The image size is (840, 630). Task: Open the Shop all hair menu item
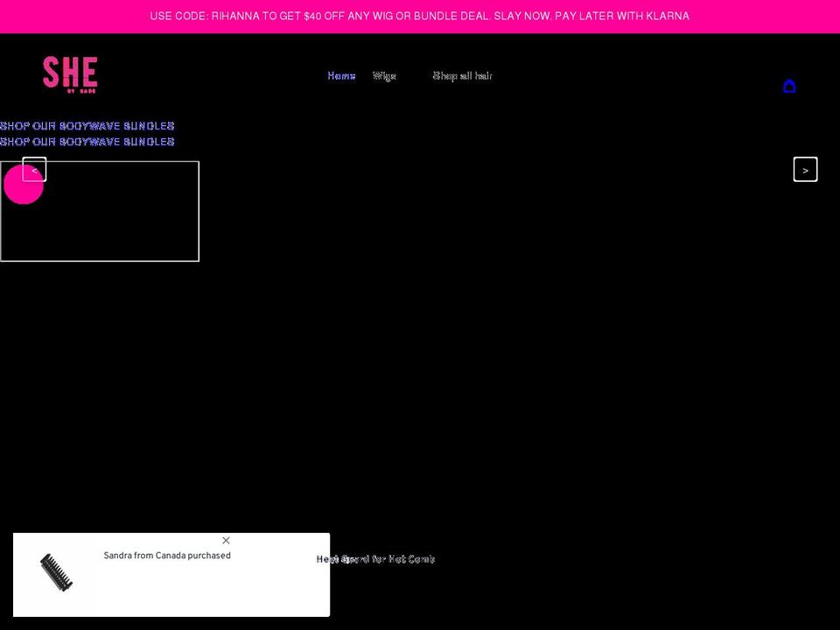tap(462, 75)
